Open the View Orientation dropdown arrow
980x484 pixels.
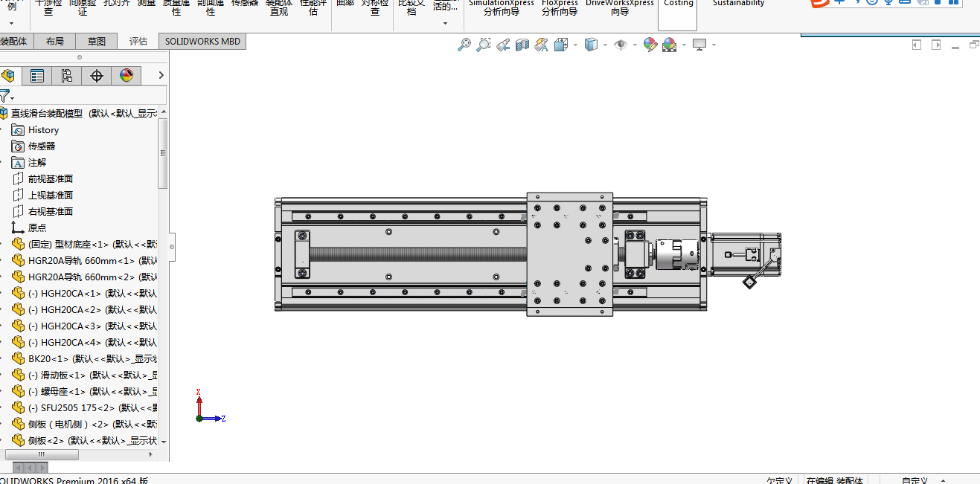[x=575, y=45]
